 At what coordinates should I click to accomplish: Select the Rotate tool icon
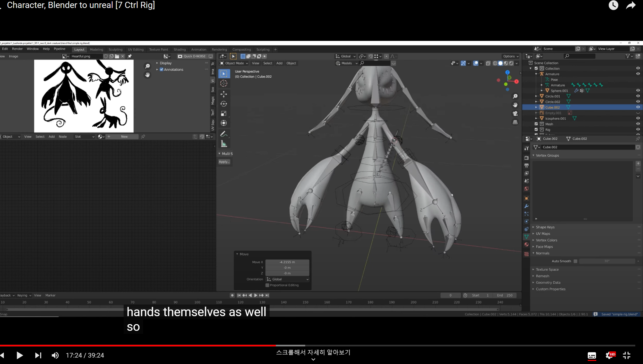[x=224, y=104]
